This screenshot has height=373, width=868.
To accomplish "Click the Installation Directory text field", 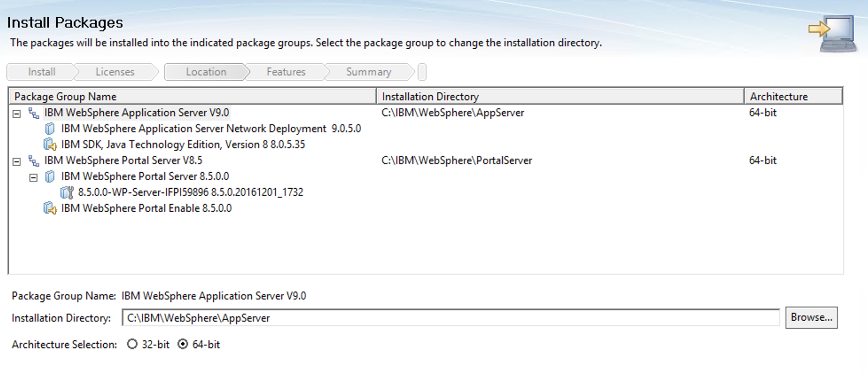I will pos(450,318).
